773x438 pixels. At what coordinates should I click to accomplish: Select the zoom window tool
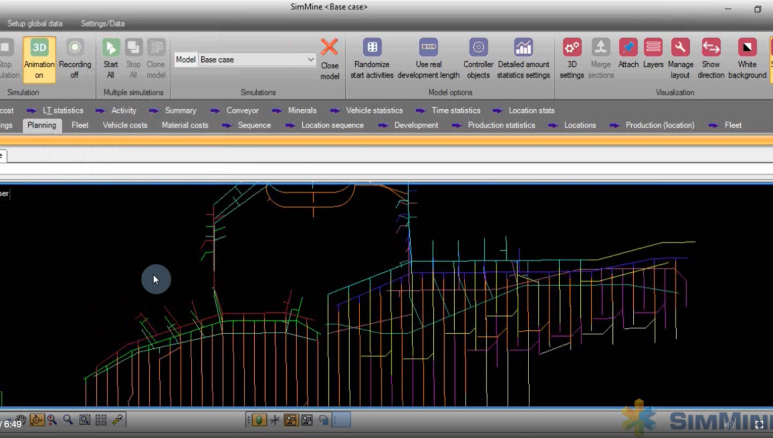(85, 420)
